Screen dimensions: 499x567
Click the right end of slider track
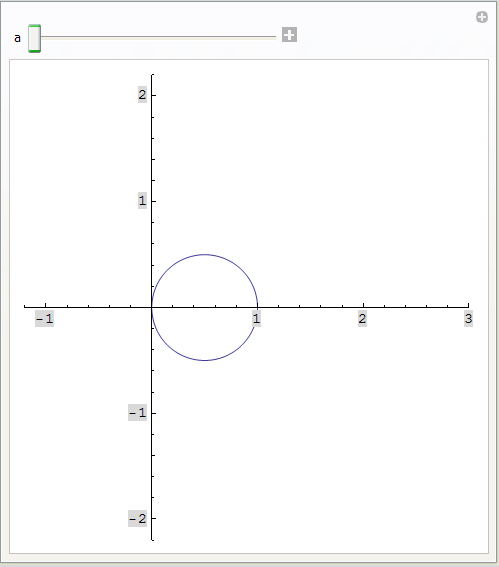[x=275, y=37]
